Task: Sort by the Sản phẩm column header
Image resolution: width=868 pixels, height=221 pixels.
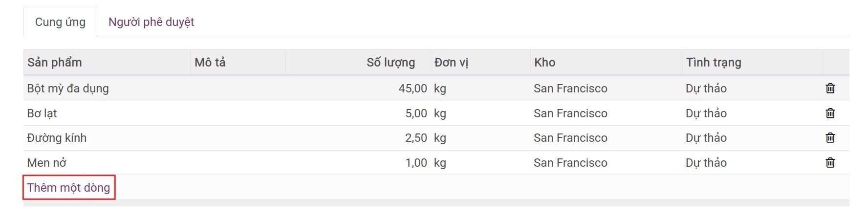Action: [55, 63]
